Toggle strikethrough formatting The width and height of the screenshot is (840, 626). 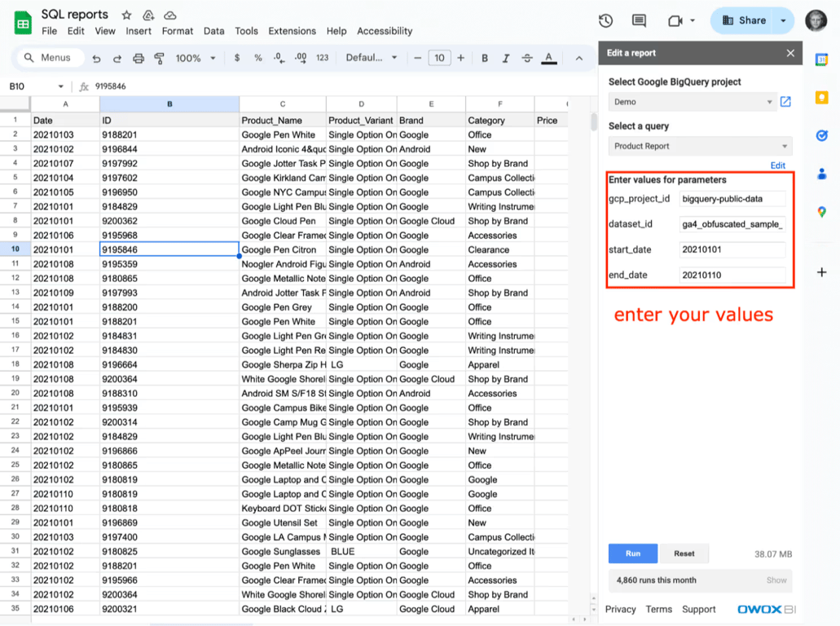click(527, 59)
